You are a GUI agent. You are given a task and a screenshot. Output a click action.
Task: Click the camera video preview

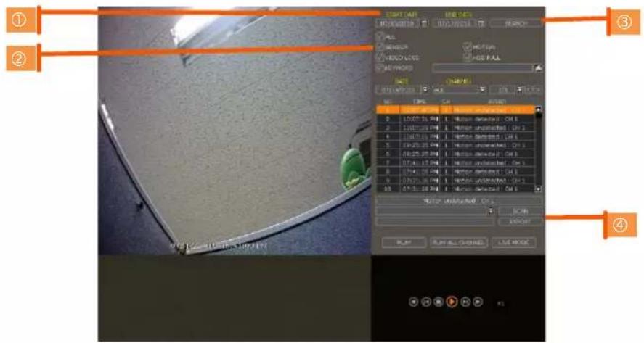tap(235, 131)
